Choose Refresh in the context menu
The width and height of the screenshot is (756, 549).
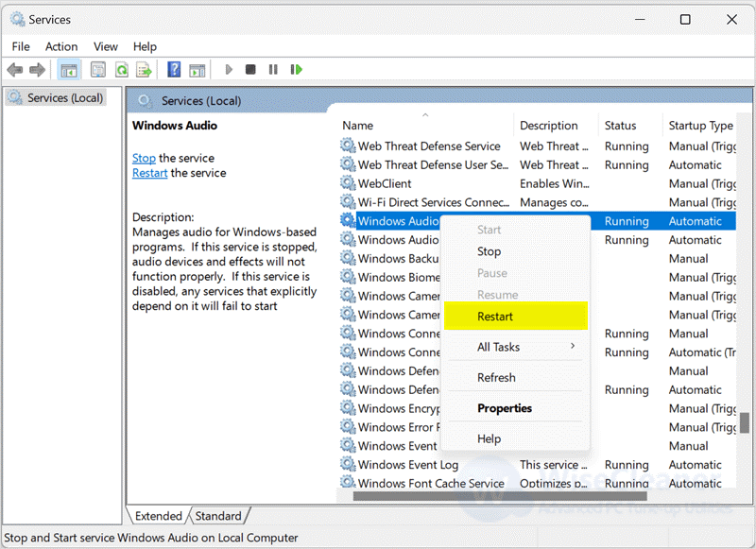coord(515,377)
